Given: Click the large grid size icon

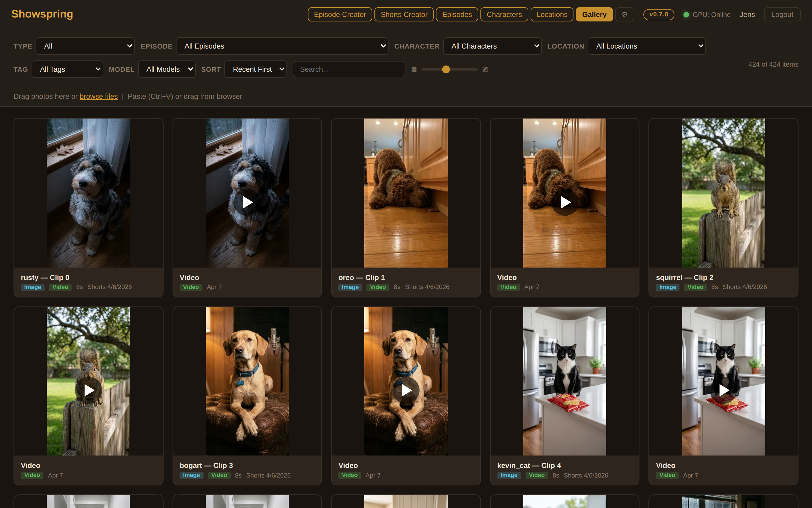Looking at the screenshot, I should [485, 69].
